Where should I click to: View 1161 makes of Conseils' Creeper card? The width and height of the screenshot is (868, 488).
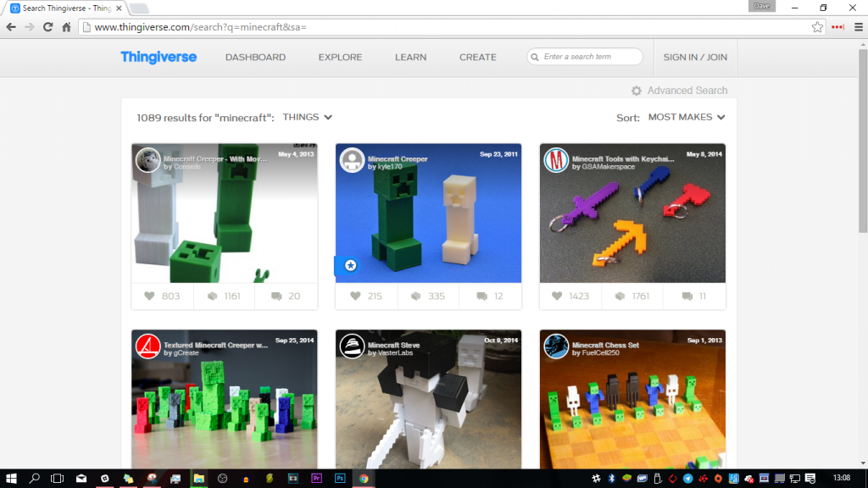point(224,296)
